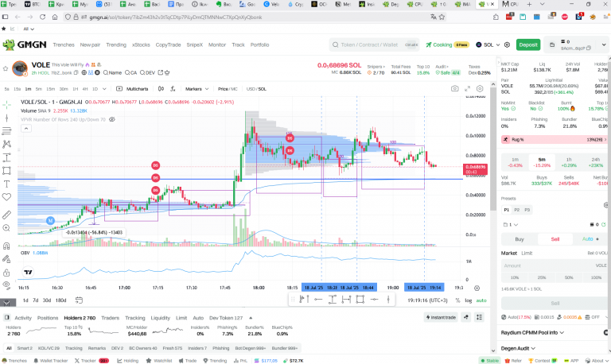Open the go-to-date calendar icon
611x364 pixels.
pyautogui.click(x=79, y=300)
